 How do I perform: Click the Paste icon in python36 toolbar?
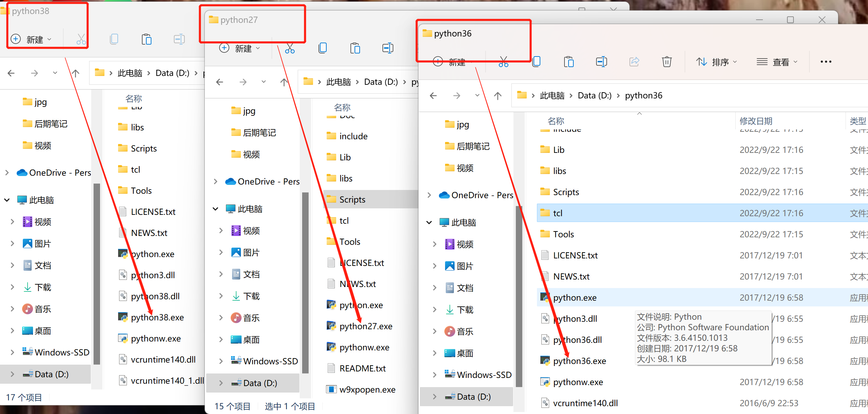pos(569,62)
